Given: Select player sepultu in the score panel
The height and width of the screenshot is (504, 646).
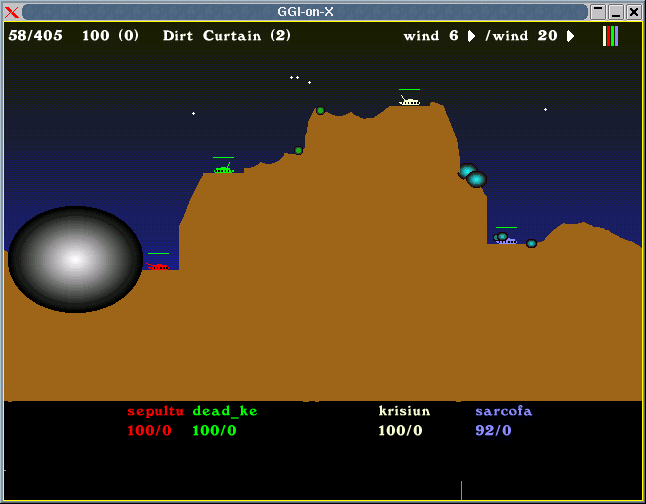Looking at the screenshot, I should click(155, 411).
